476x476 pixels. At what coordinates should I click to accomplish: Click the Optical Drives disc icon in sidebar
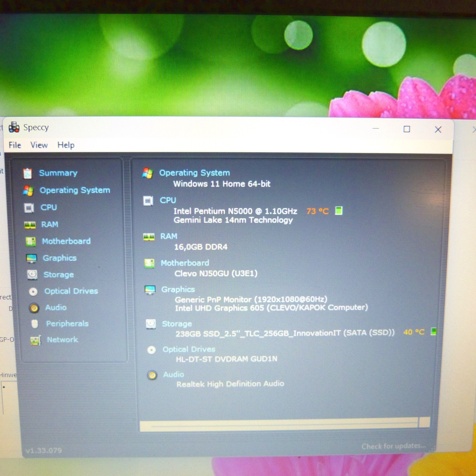coord(33,292)
